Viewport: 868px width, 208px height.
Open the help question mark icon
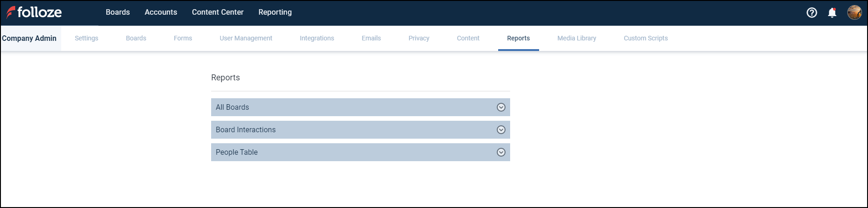(812, 13)
